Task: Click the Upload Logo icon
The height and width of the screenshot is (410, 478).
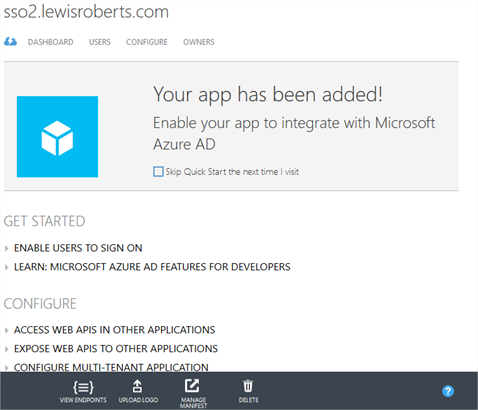Action: point(137,386)
